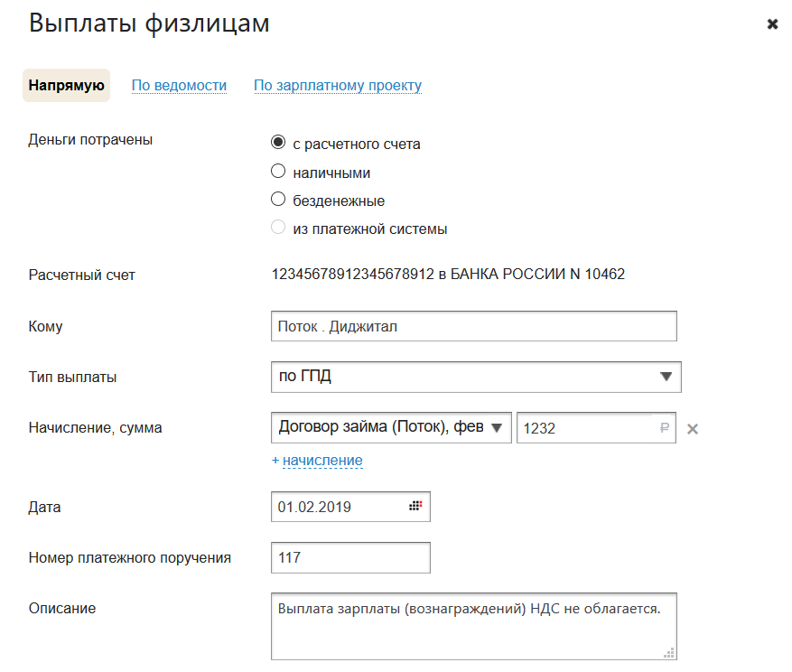Screen dimensions: 792x672
Task: Close the Выплаты физлицам dialog
Action: pyautogui.click(x=772, y=24)
